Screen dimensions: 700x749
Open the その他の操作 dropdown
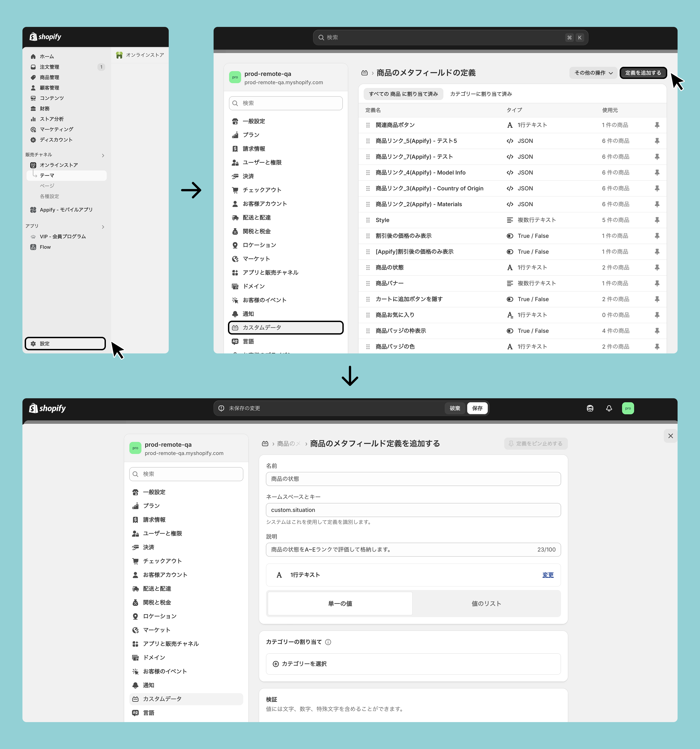[593, 73]
